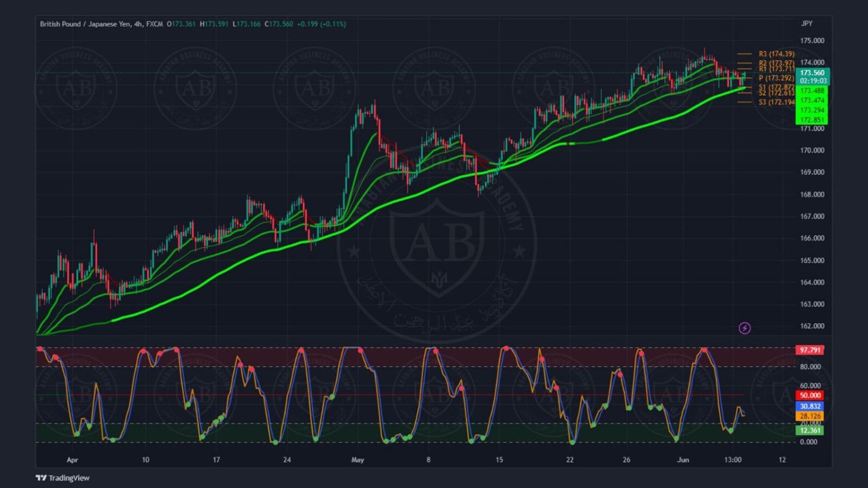
Task: Click 171.000 on the price axis
Action: [812, 128]
